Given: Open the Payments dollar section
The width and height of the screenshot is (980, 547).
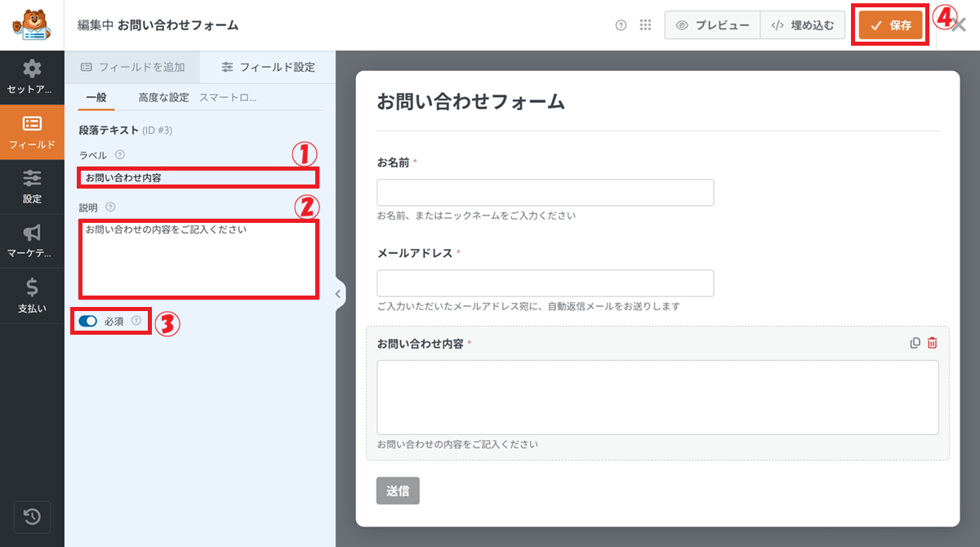Looking at the screenshot, I should tap(32, 296).
